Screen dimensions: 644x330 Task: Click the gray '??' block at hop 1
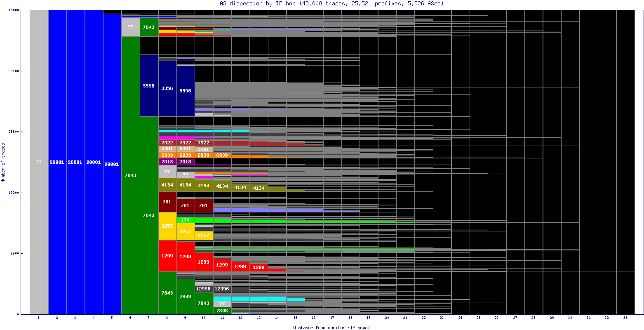point(39,162)
